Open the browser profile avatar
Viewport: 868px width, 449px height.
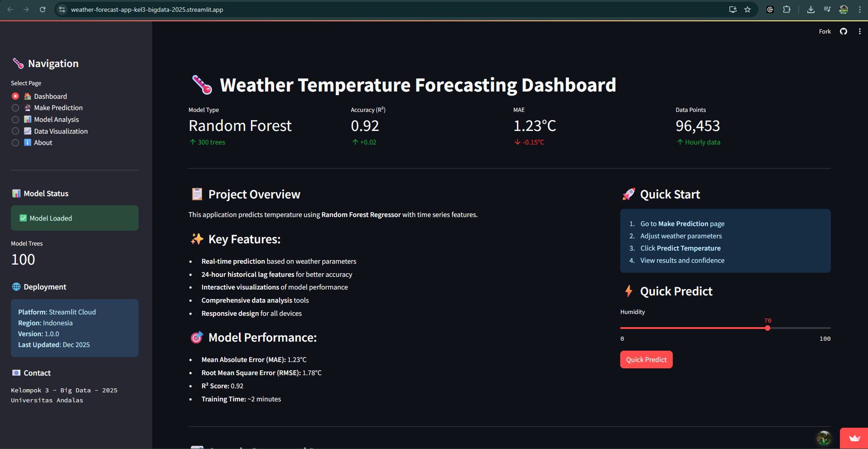click(x=844, y=10)
